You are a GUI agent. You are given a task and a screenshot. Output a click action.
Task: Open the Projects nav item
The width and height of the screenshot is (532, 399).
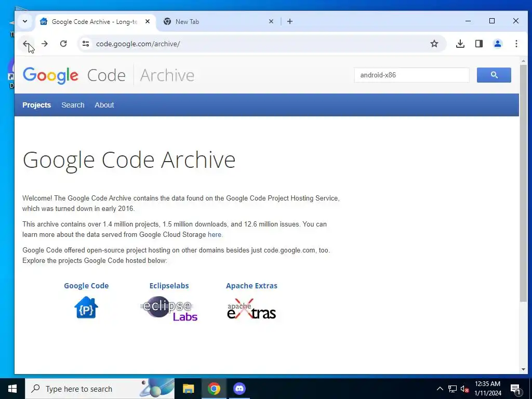pos(37,105)
